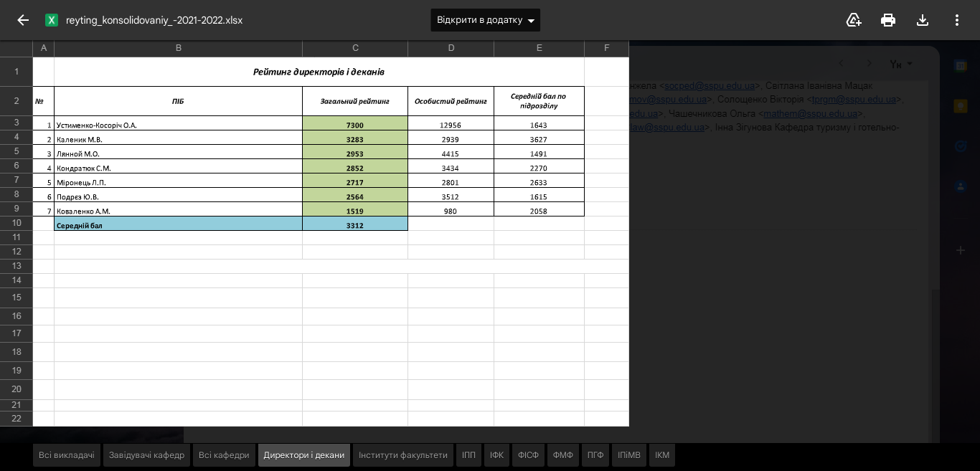Viewport: 980px width, 471px height.
Task: Switch to the 'Всі викладачі' sheet tab
Action: (67, 455)
